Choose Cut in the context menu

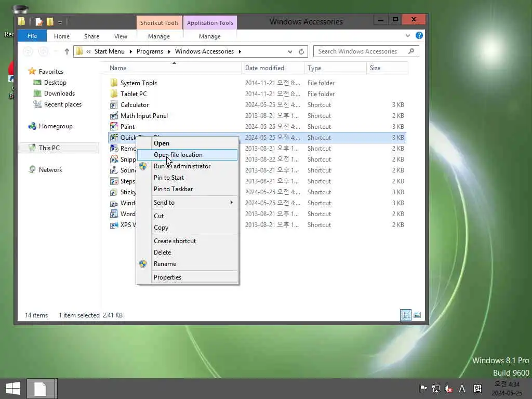point(187,216)
